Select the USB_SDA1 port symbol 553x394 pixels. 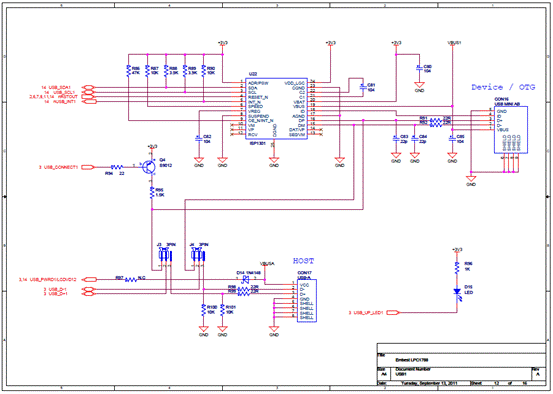pos(88,87)
